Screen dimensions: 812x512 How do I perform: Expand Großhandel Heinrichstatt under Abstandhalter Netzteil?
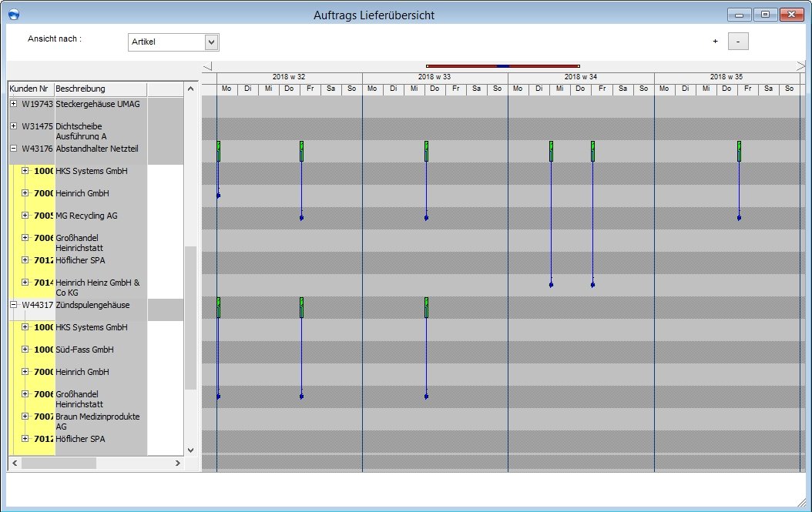25,237
